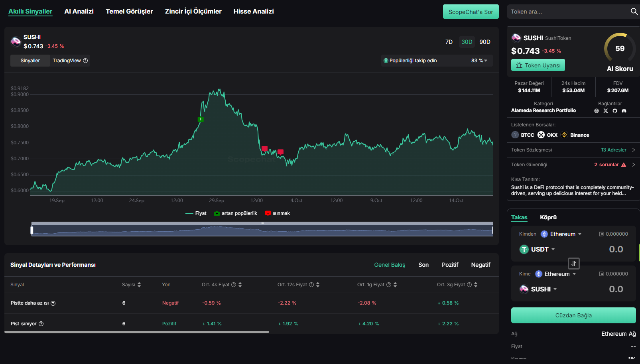The height and width of the screenshot is (364, 640).
Task: Open the Zincir İçi Ölçümler tab
Action: coord(193,12)
